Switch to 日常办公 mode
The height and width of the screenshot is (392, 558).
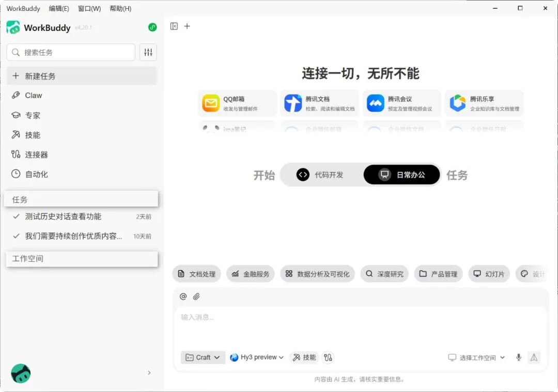click(x=402, y=175)
